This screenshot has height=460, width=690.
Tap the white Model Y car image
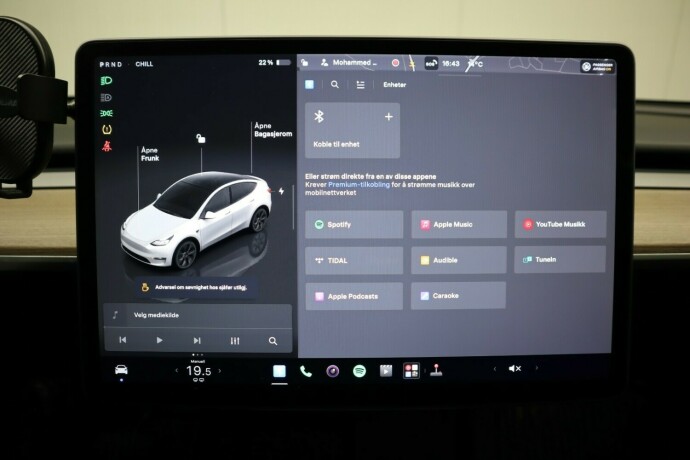(196, 220)
